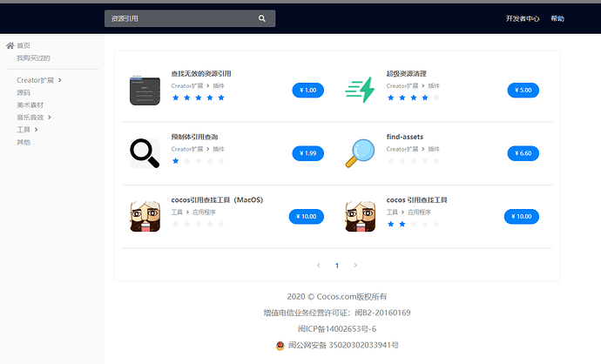Click 2020 © Cocos.com版权所有 footer text

(337, 297)
